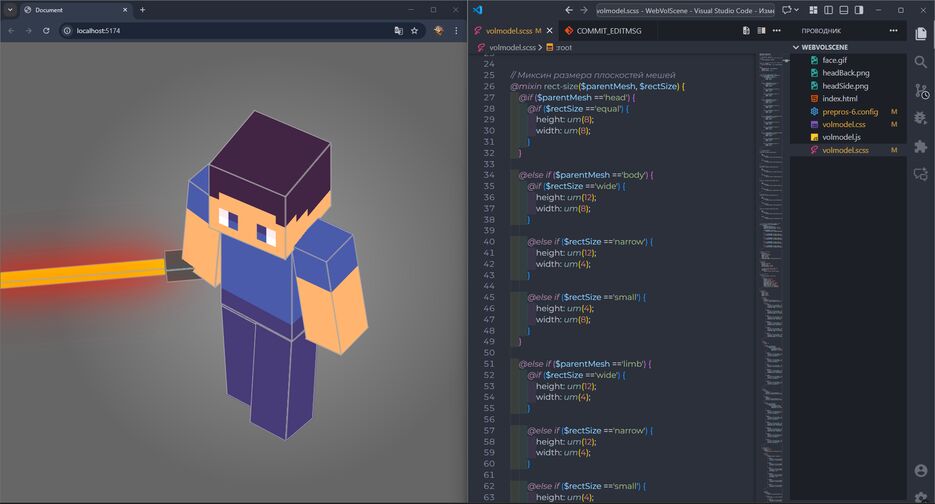
Task: Click the Explorer files icon
Action: [920, 33]
